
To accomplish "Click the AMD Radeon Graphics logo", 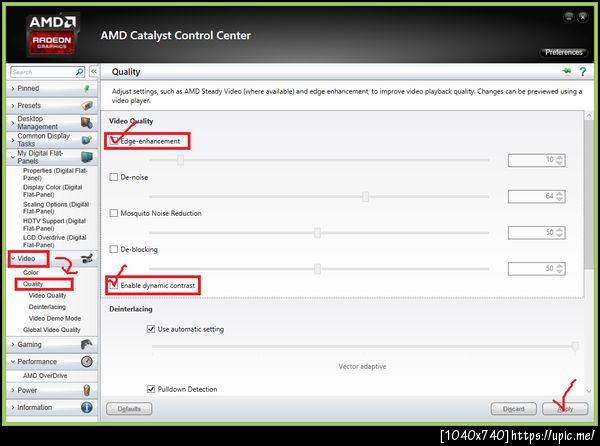I will point(52,34).
